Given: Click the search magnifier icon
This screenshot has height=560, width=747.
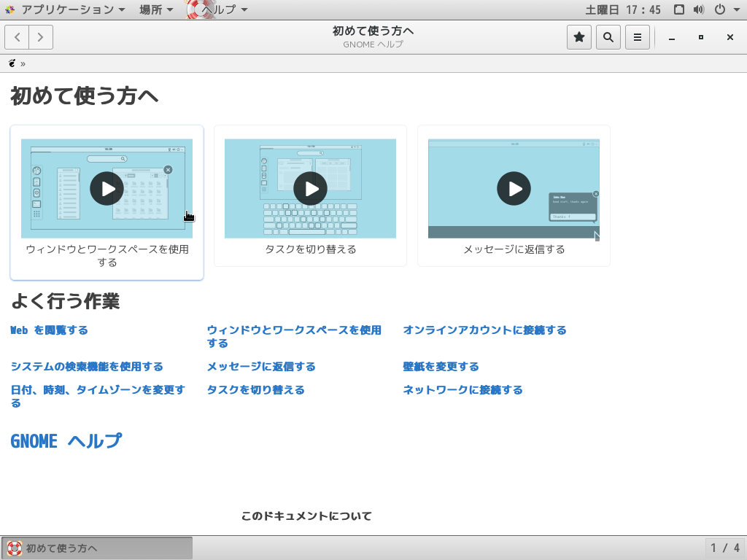Looking at the screenshot, I should tap(608, 37).
